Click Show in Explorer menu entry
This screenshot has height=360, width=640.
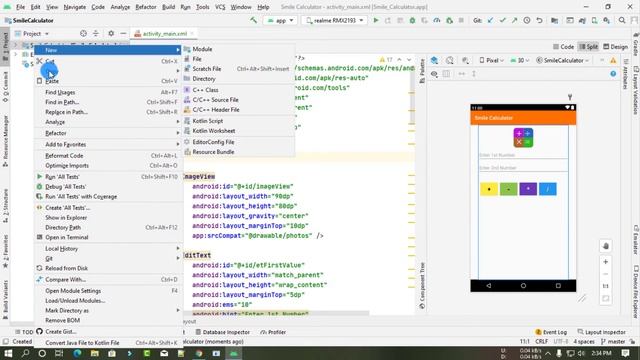click(108, 218)
